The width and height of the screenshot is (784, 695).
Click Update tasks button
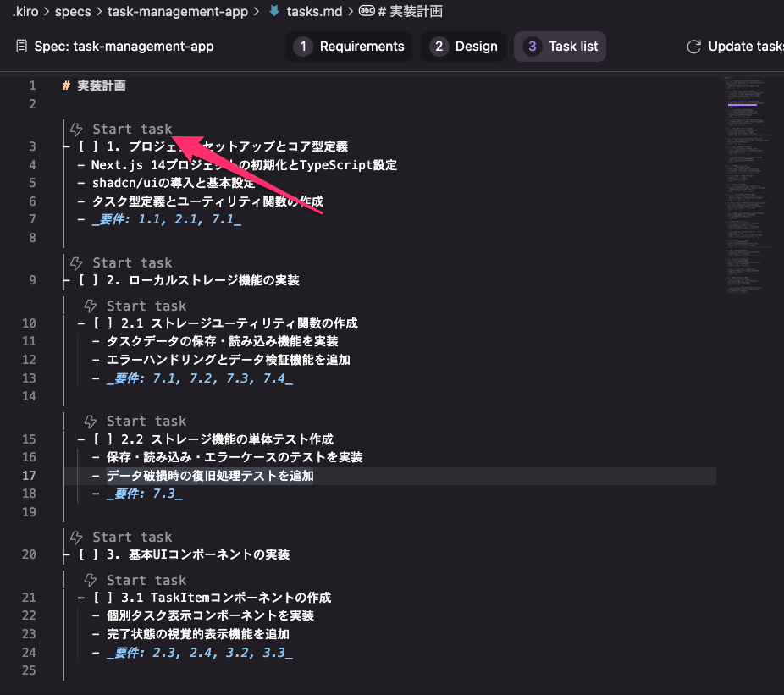[735, 47]
